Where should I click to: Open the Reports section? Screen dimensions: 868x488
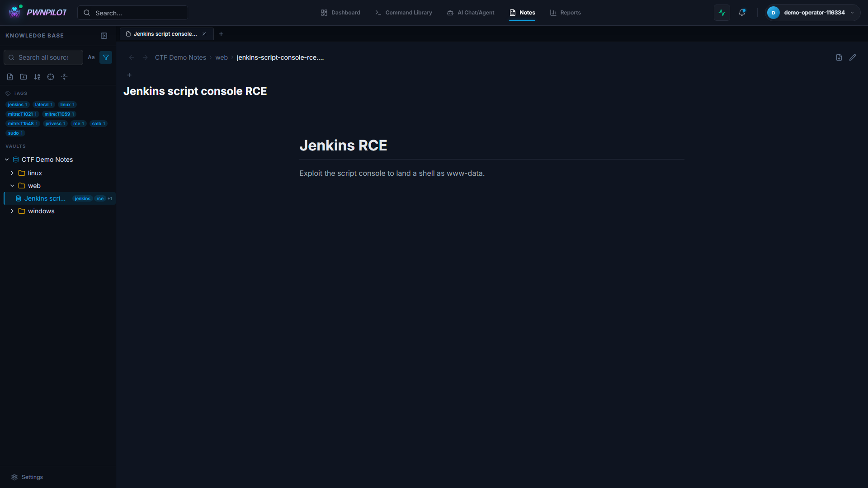pos(566,13)
